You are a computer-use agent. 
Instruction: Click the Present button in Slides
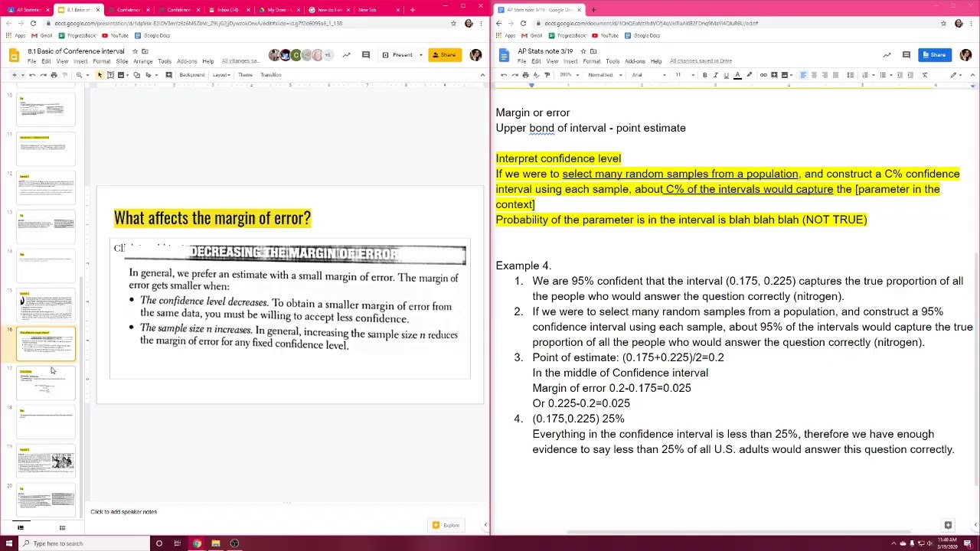pyautogui.click(x=398, y=55)
